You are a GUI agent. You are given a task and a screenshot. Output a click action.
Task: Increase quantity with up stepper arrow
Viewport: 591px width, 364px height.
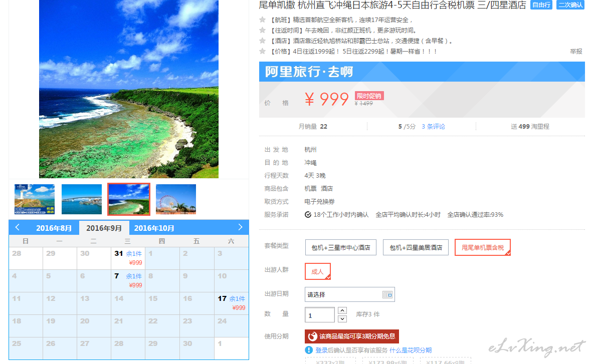342,310
